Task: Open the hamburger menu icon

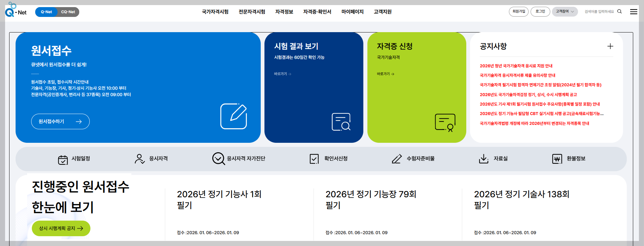Action: point(634,12)
